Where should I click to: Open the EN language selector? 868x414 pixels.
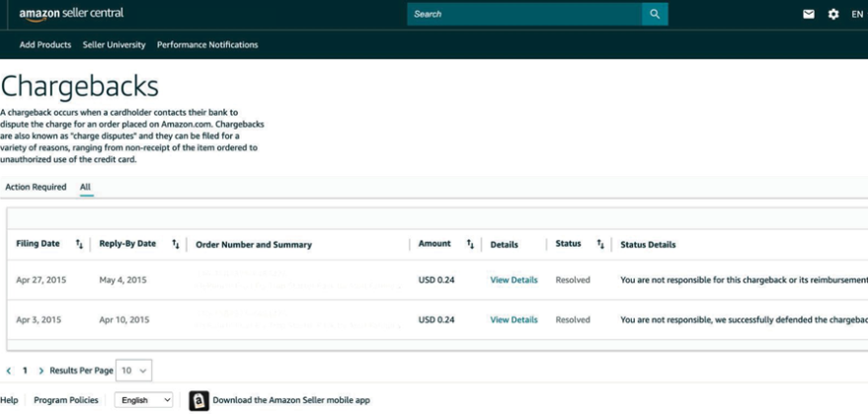pyautogui.click(x=857, y=15)
